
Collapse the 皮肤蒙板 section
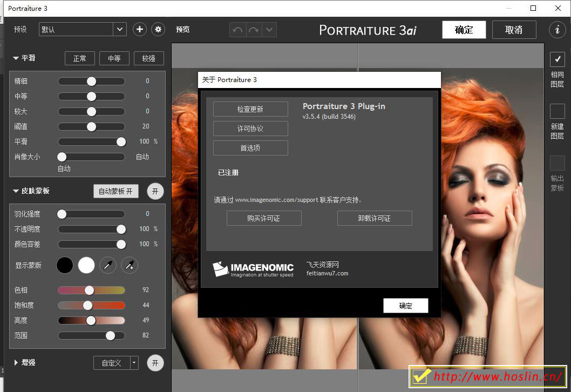tap(16, 191)
